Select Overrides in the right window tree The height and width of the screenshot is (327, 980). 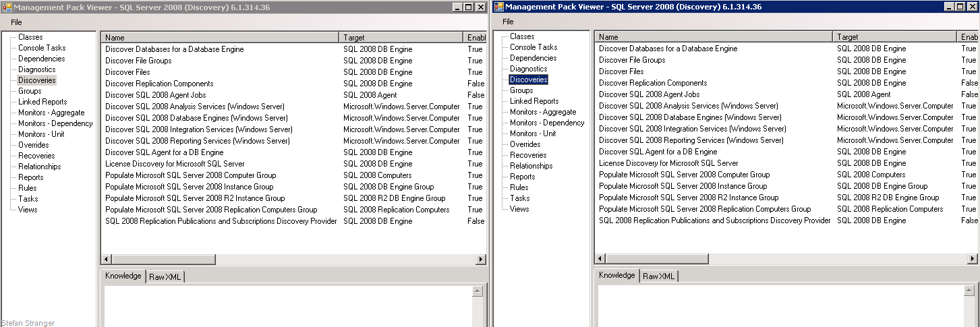pos(525,144)
